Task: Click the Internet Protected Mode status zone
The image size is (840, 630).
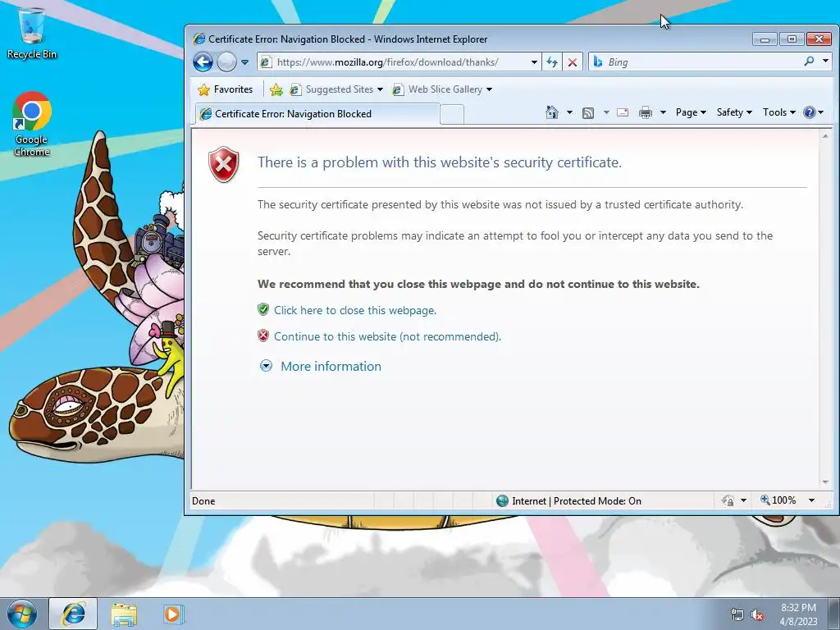Action: (569, 501)
